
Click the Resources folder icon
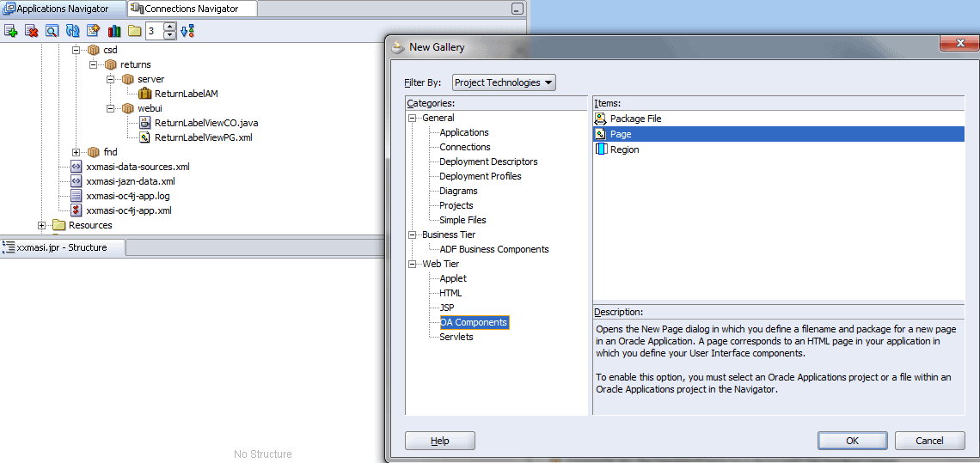pos(59,225)
